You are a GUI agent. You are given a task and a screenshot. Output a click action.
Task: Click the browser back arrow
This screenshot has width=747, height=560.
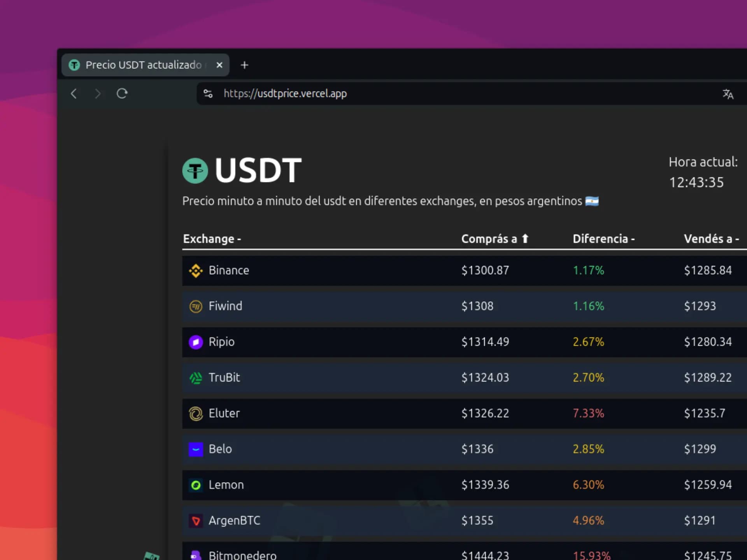click(74, 94)
